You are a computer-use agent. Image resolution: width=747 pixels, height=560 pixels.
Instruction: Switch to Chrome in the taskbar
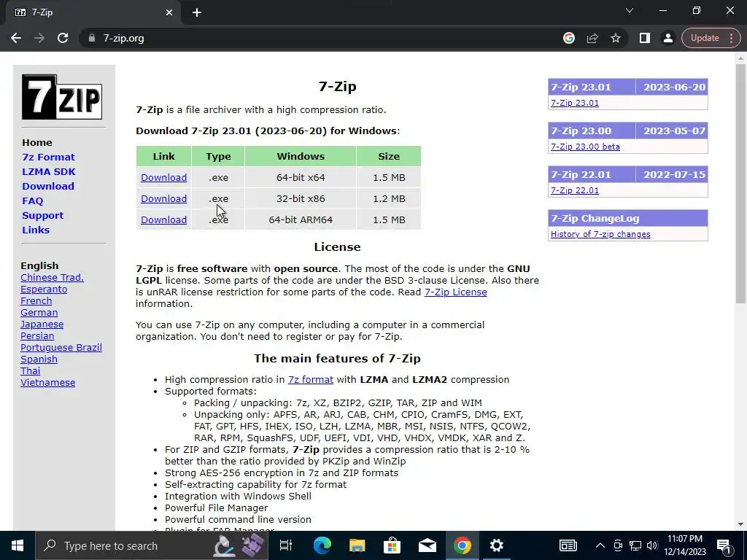(462, 545)
